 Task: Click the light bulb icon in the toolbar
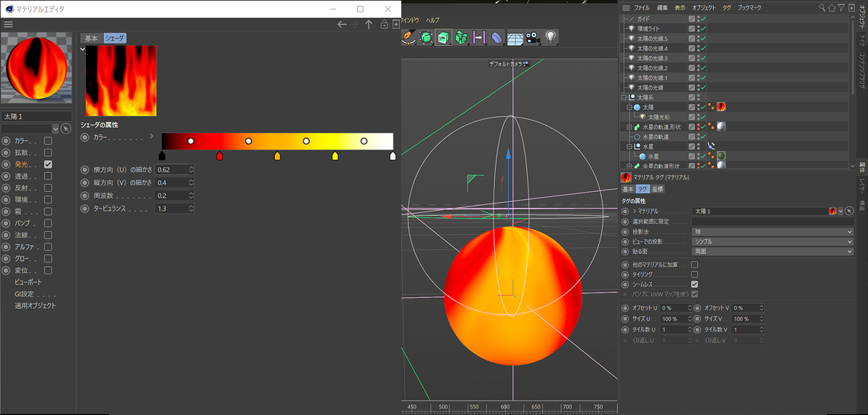550,37
